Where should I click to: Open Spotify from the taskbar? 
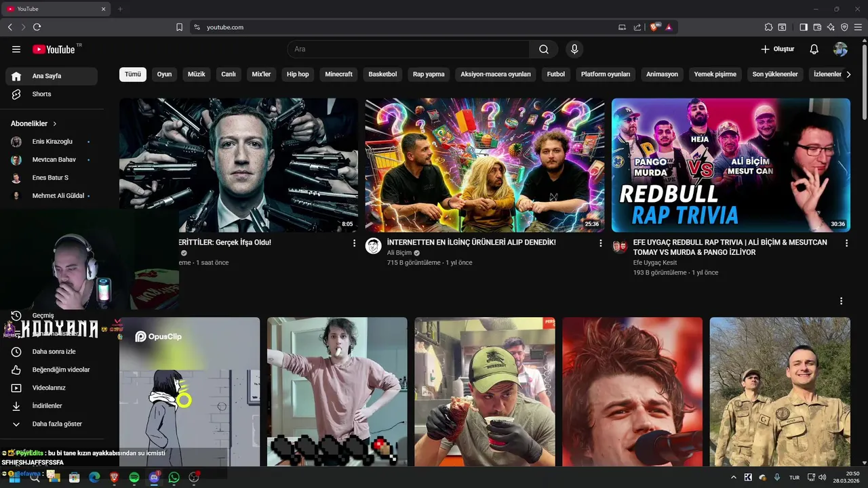(x=134, y=477)
